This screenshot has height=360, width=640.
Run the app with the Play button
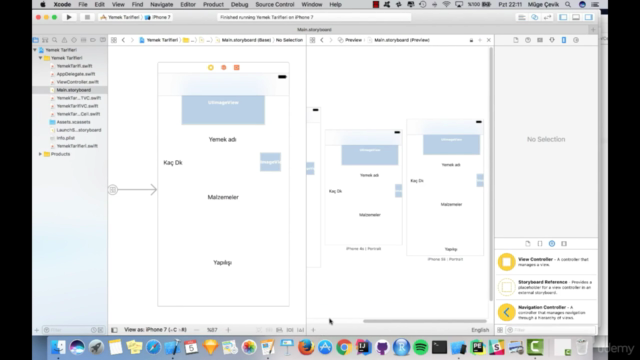pyautogui.click(x=69, y=17)
